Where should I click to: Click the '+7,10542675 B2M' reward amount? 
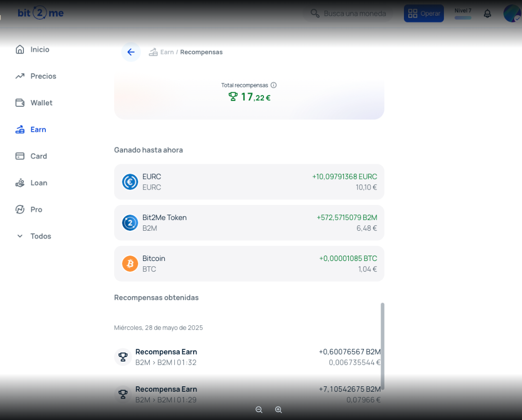coord(350,389)
